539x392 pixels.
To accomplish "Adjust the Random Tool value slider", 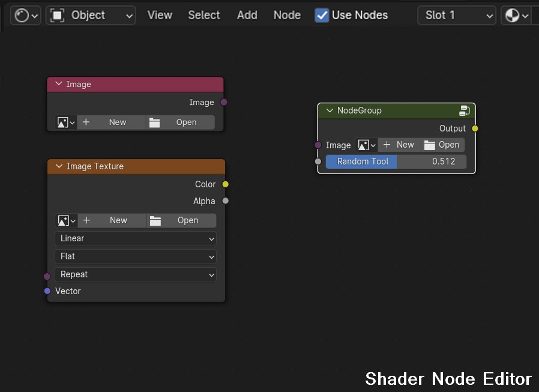I will click(x=396, y=161).
